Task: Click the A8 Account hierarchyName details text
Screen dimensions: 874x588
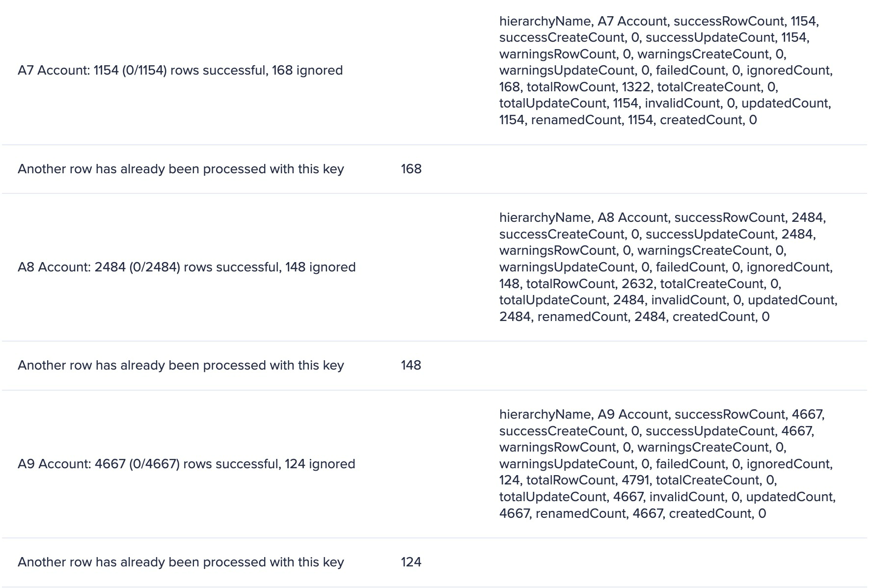Action: click(x=668, y=267)
